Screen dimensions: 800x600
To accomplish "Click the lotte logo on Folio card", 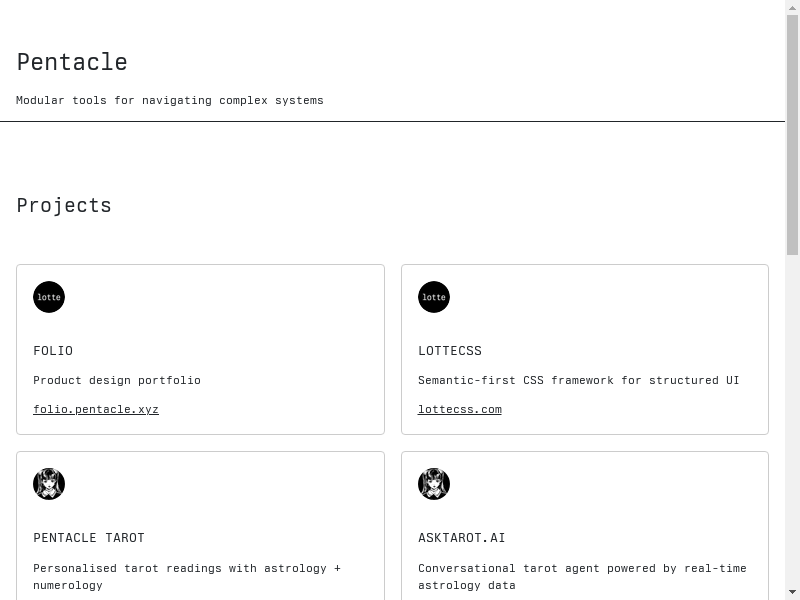I will 49,297.
